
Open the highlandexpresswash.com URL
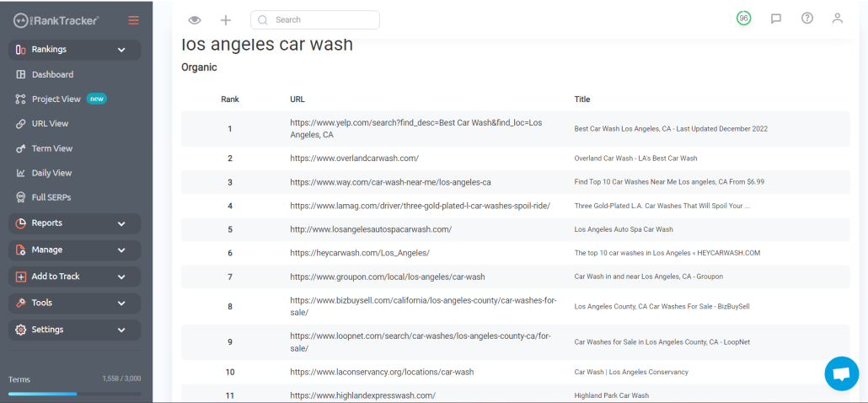coord(362,395)
